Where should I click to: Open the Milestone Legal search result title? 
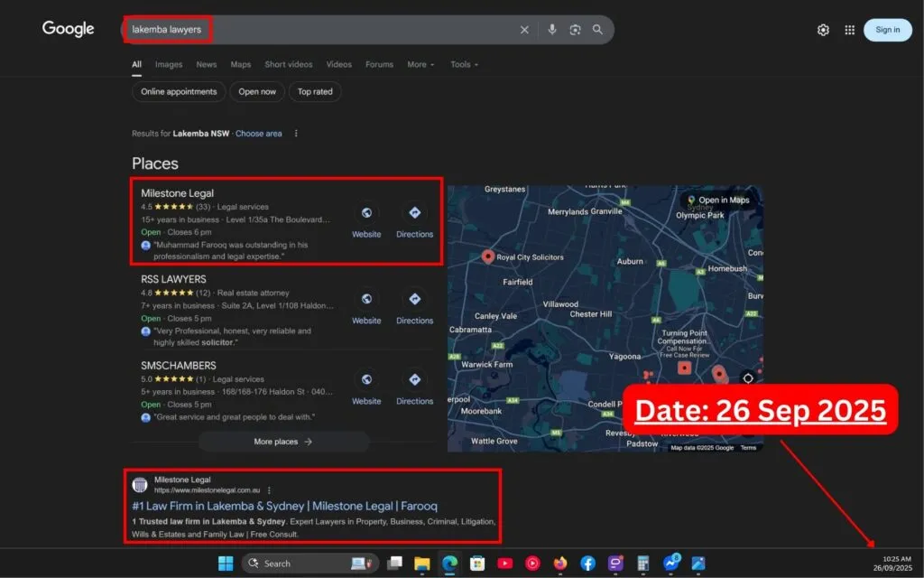pyautogui.click(x=284, y=506)
